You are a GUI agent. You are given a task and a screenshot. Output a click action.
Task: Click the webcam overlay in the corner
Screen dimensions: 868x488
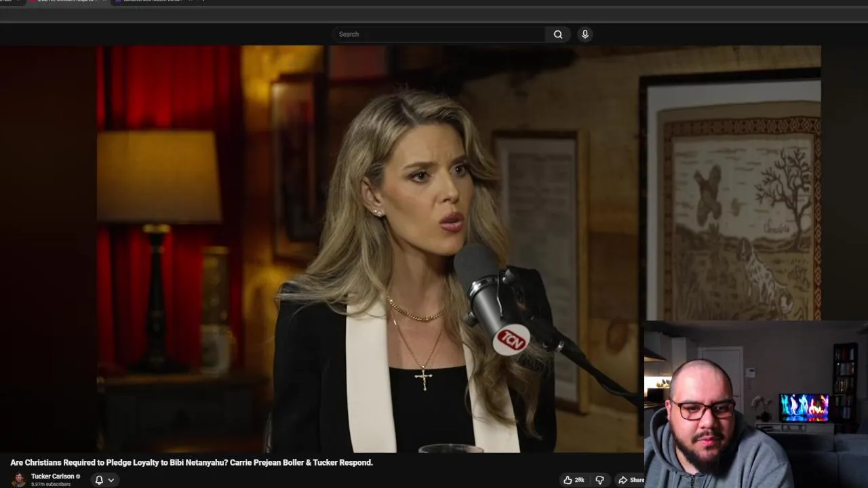756,404
